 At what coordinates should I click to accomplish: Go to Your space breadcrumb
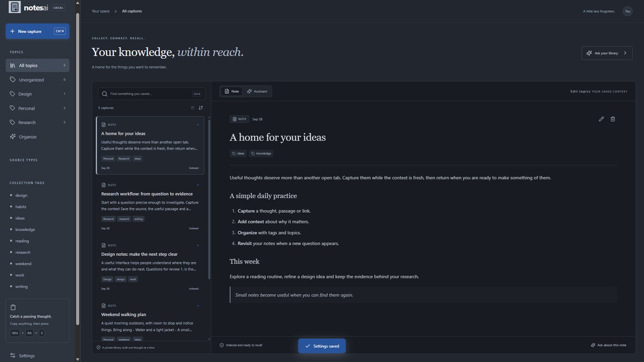[100, 11]
